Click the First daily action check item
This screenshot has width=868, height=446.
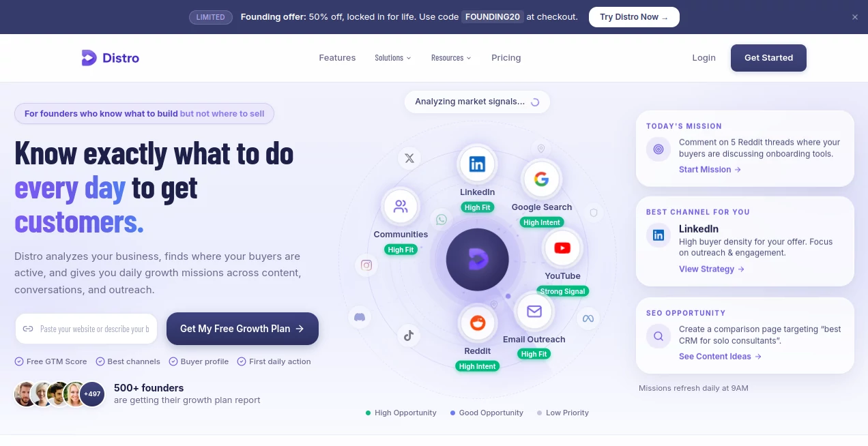pos(274,361)
